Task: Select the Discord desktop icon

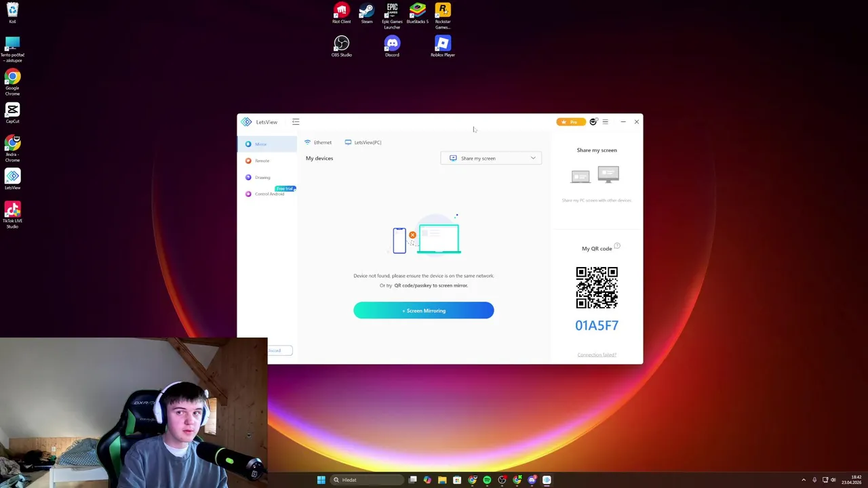Action: point(392,47)
